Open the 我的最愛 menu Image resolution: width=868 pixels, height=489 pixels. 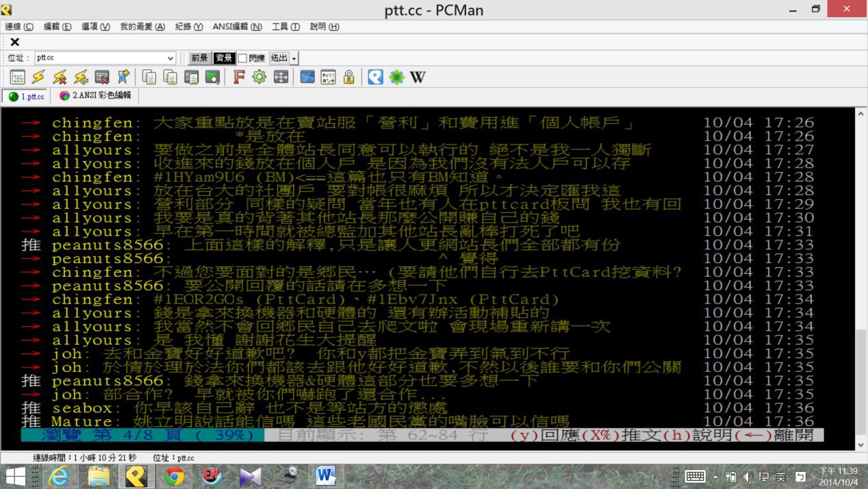pos(142,27)
